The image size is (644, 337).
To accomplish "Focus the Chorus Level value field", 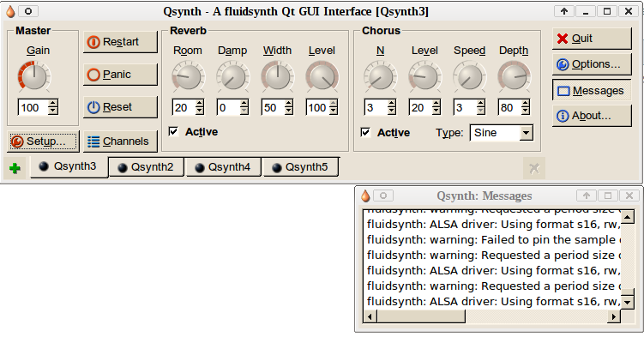I will (x=420, y=108).
